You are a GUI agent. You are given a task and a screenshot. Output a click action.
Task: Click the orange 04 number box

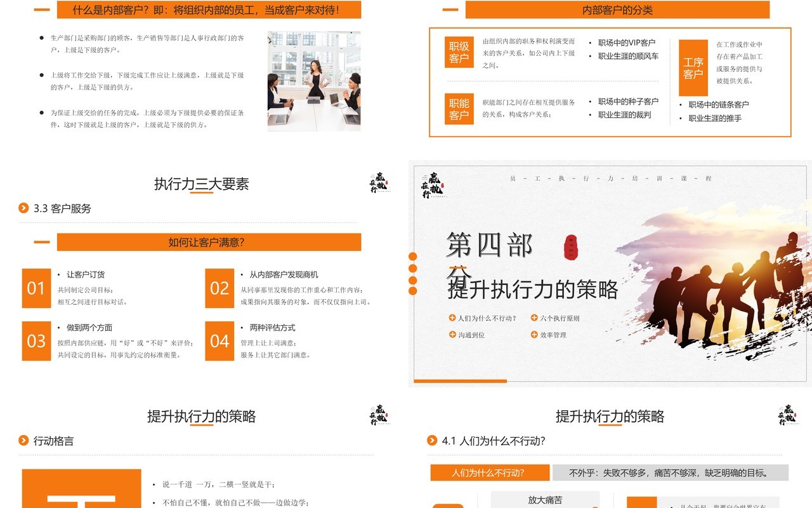219,341
